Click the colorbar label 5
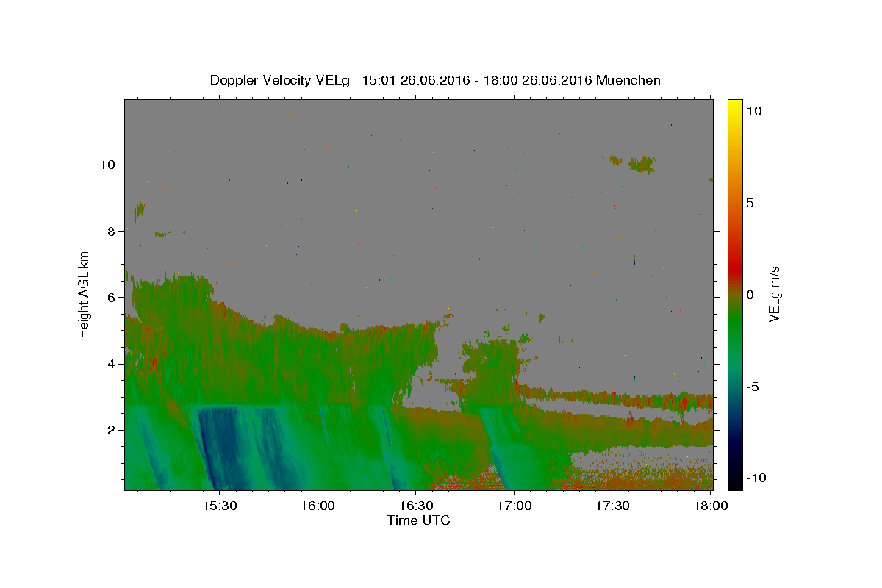This screenshot has height=588, width=882. click(x=750, y=203)
